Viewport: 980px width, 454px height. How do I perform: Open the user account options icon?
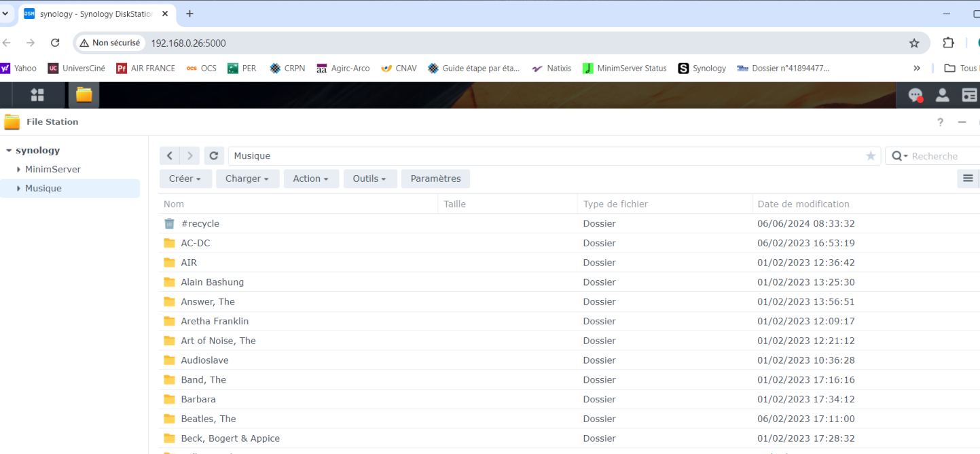click(942, 95)
